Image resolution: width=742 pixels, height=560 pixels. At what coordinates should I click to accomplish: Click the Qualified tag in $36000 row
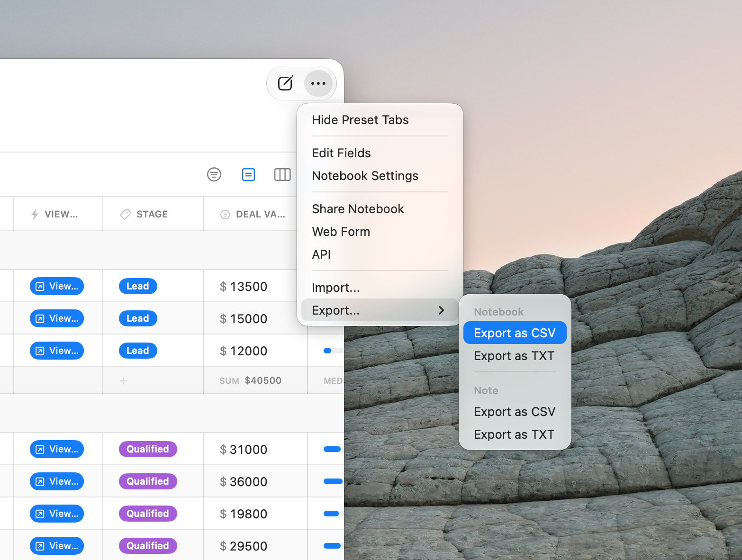coord(148,481)
